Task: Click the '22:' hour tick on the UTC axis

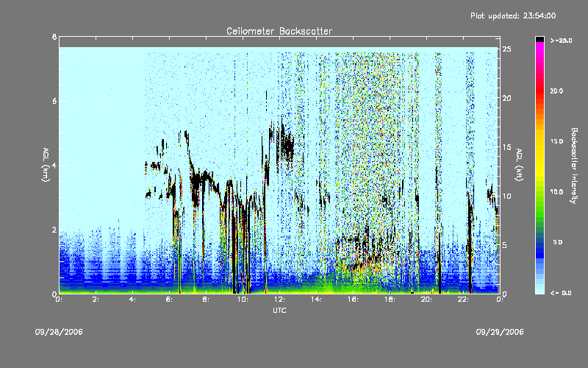Action: point(463,300)
